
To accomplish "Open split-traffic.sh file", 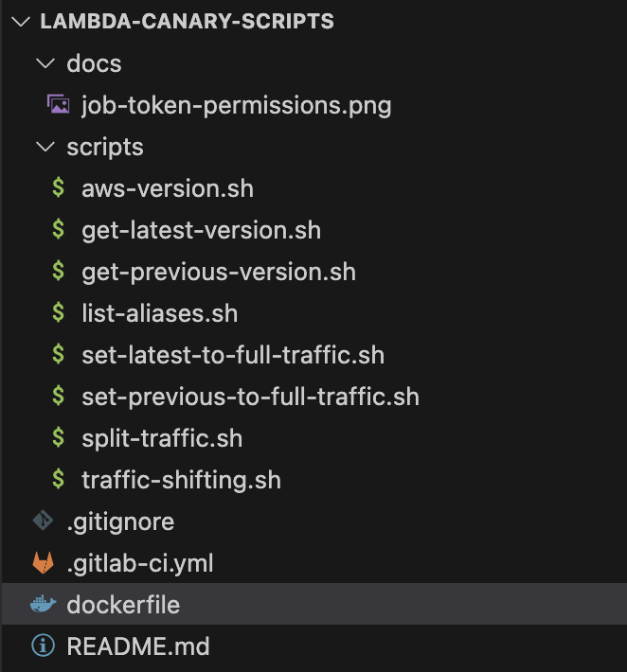I will click(162, 438).
